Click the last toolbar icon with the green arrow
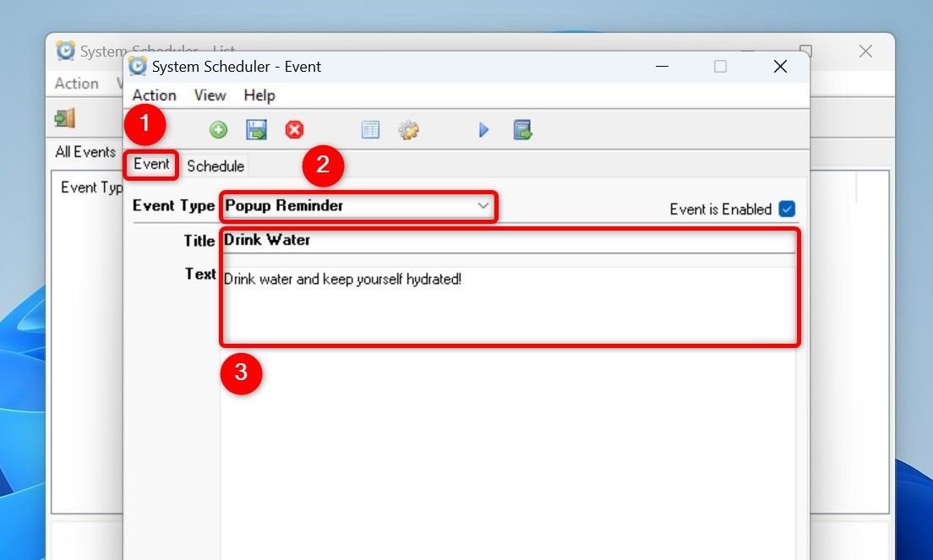The image size is (933, 560). [x=522, y=129]
